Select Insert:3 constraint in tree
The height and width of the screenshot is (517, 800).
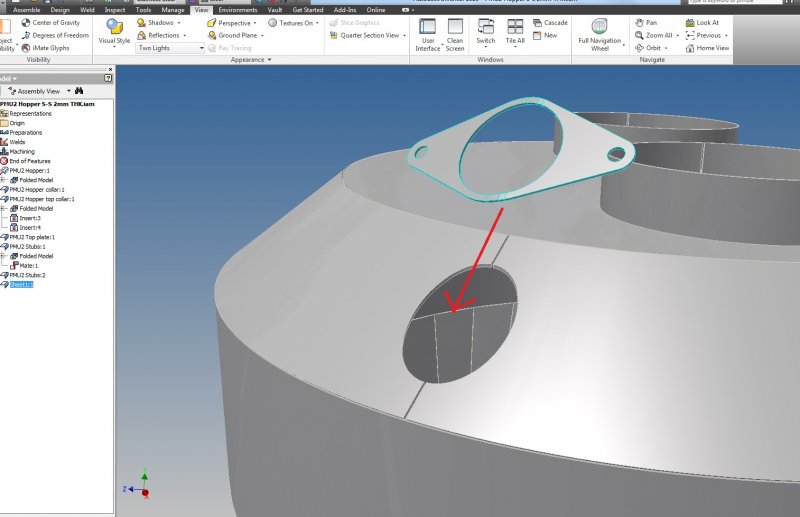pos(30,218)
